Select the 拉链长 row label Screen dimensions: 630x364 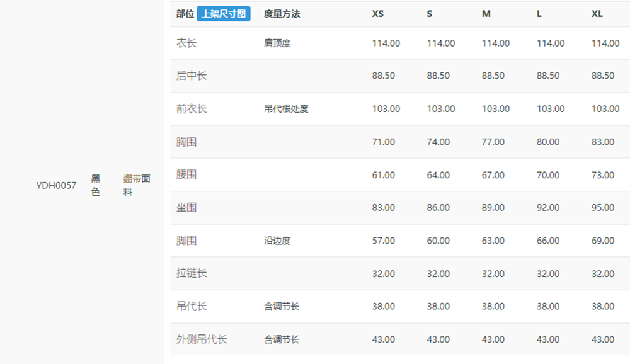[x=192, y=273]
